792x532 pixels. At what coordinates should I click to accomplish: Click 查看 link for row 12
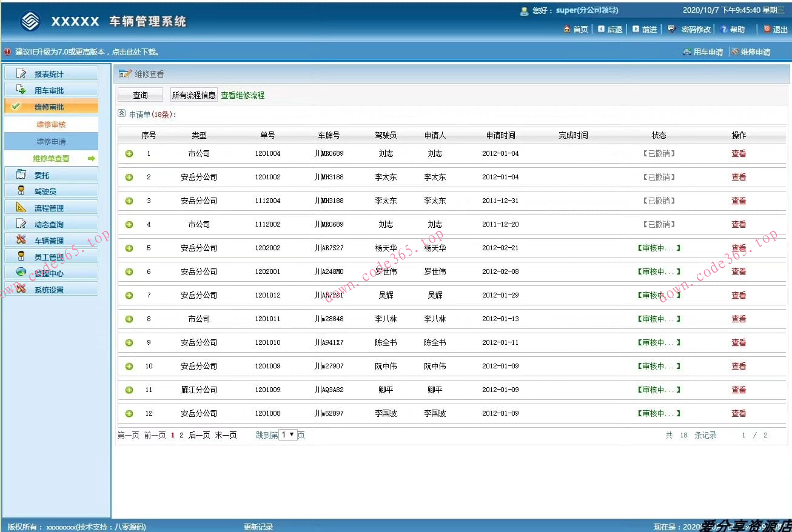tap(739, 414)
